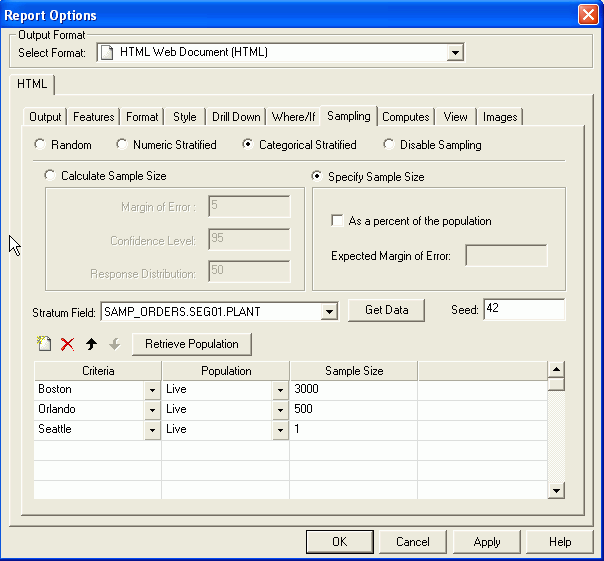
Task: Check As a percent of the population
Action: [x=337, y=221]
